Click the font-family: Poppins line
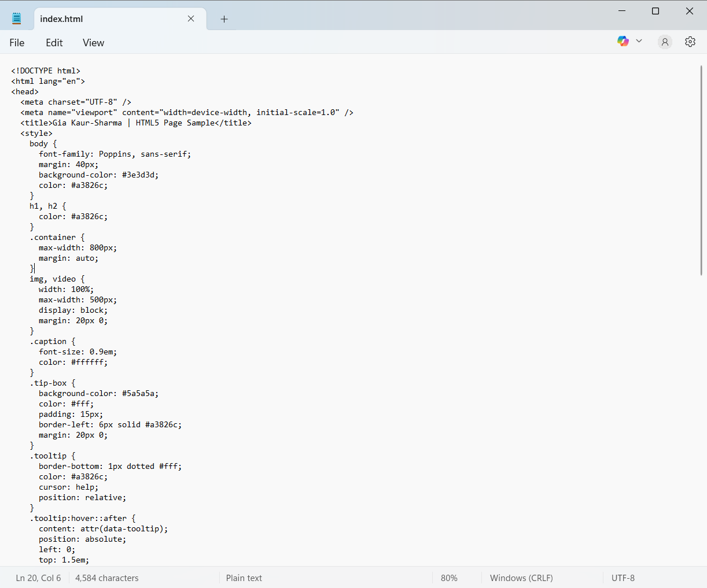The image size is (707, 588). [115, 154]
